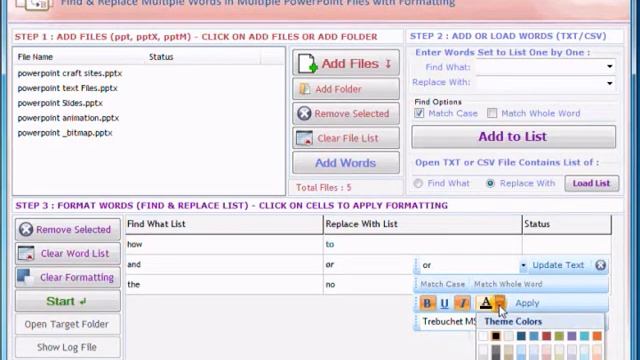Image resolution: width=640 pixels, height=360 pixels.
Task: Click Open Target Folder button
Action: pyautogui.click(x=68, y=324)
